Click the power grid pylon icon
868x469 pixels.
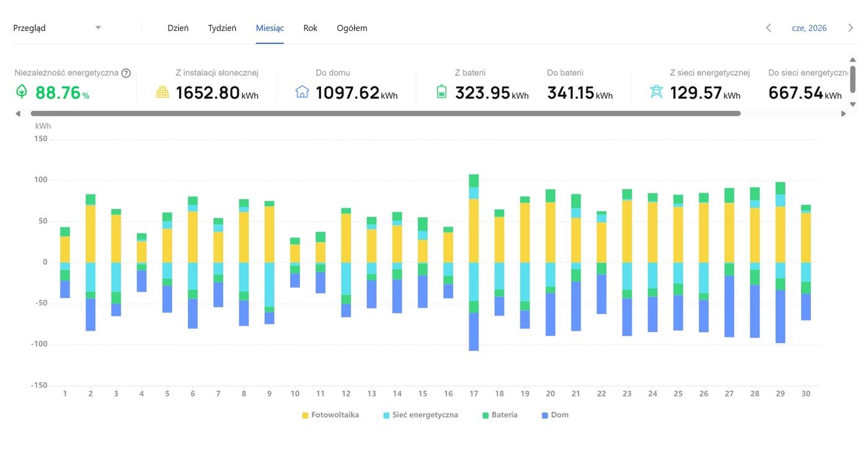(656, 92)
